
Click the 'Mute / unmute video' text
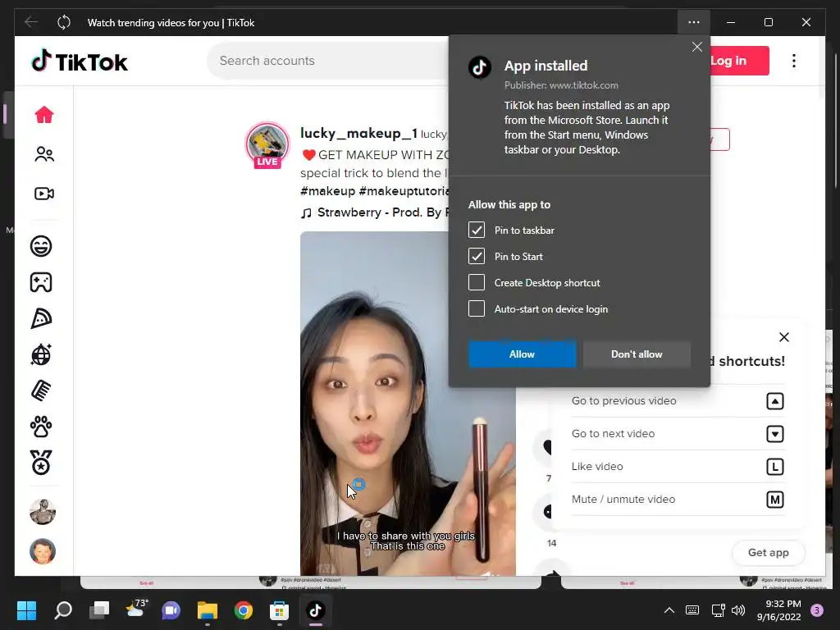click(623, 500)
